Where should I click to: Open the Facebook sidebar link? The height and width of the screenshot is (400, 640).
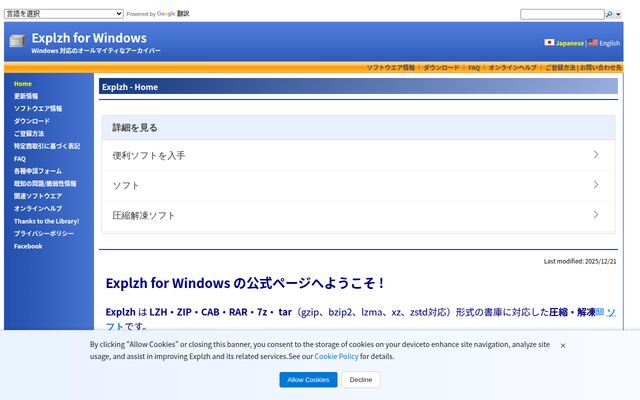tap(28, 246)
